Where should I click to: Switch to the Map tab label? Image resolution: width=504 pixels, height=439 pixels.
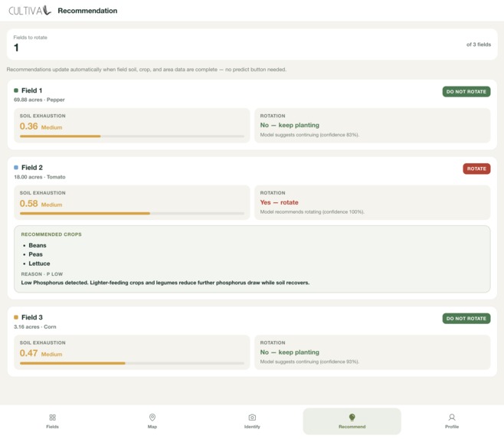pyautogui.click(x=152, y=427)
